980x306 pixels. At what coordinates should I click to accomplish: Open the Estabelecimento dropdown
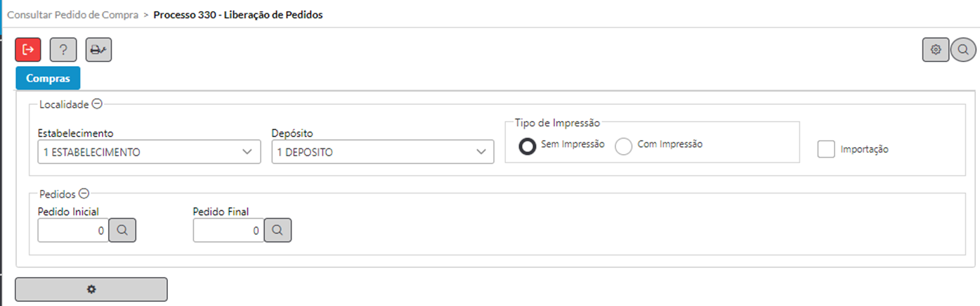tap(149, 152)
